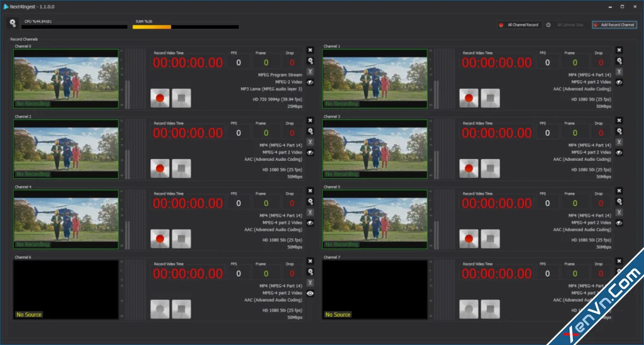
Task: Start recording on Channel 4
Action: [x=160, y=239]
